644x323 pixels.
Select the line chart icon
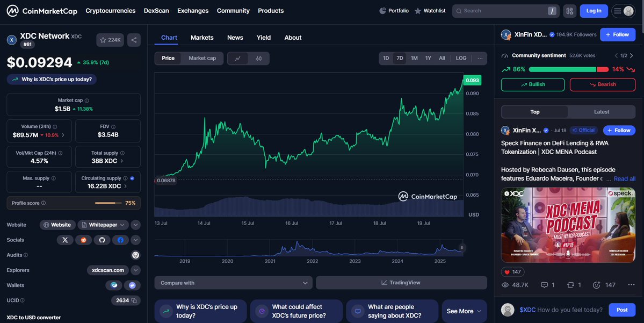238,59
